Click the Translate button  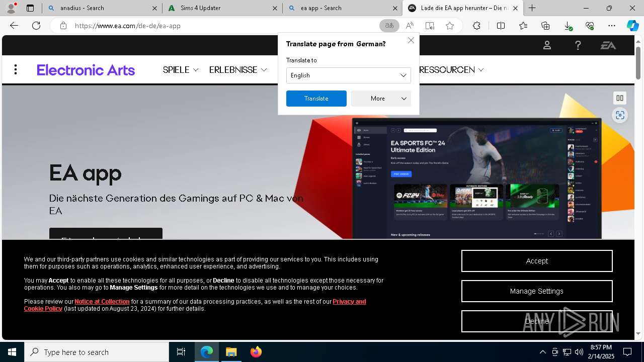tap(316, 99)
